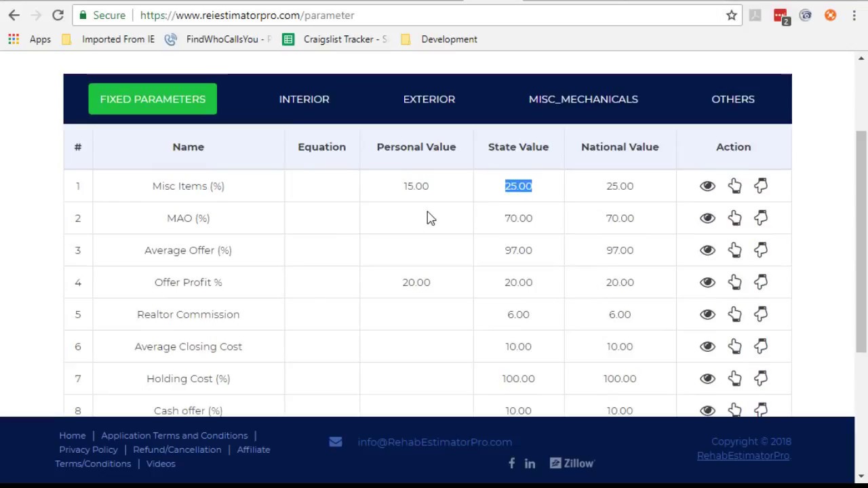The height and width of the screenshot is (488, 868).
Task: Click the Home footer link
Action: [x=72, y=435]
